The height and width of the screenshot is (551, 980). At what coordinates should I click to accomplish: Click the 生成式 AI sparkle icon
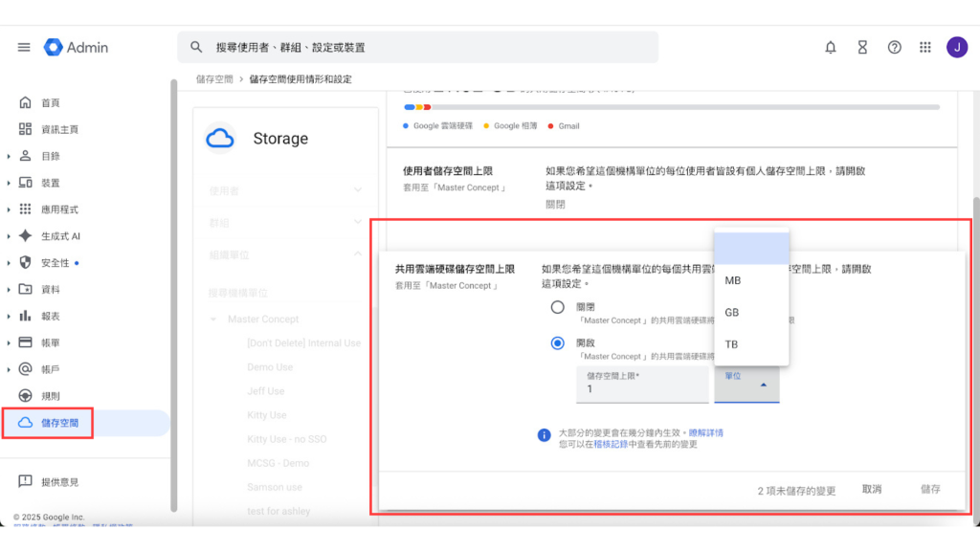[25, 236]
